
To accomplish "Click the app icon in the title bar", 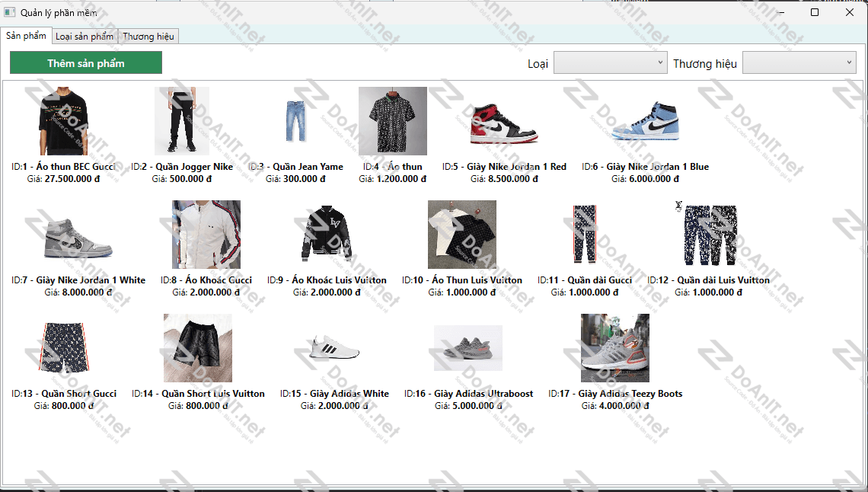I will click(9, 12).
